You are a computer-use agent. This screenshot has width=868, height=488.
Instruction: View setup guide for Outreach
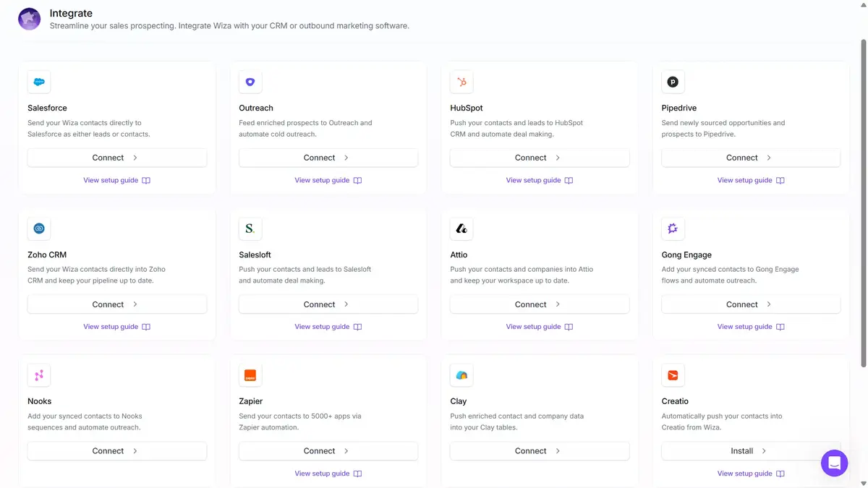(x=328, y=181)
